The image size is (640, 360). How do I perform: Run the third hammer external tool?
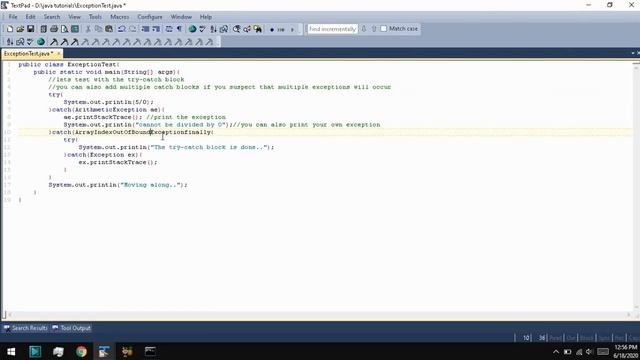[x=74, y=42]
